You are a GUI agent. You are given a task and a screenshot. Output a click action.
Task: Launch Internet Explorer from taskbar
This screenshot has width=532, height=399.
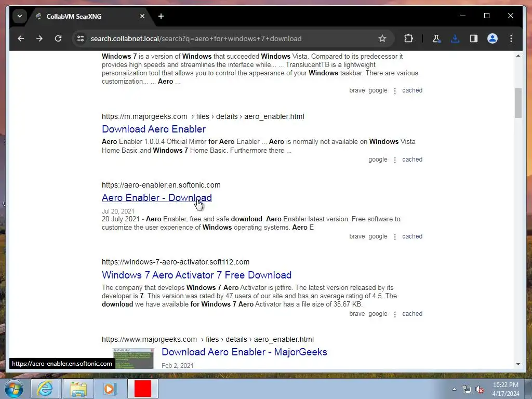click(45, 389)
